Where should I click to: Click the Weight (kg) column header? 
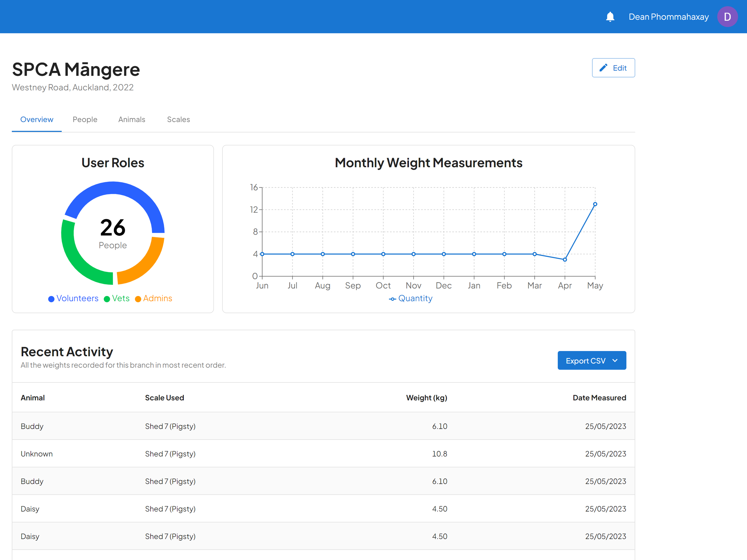(x=427, y=398)
